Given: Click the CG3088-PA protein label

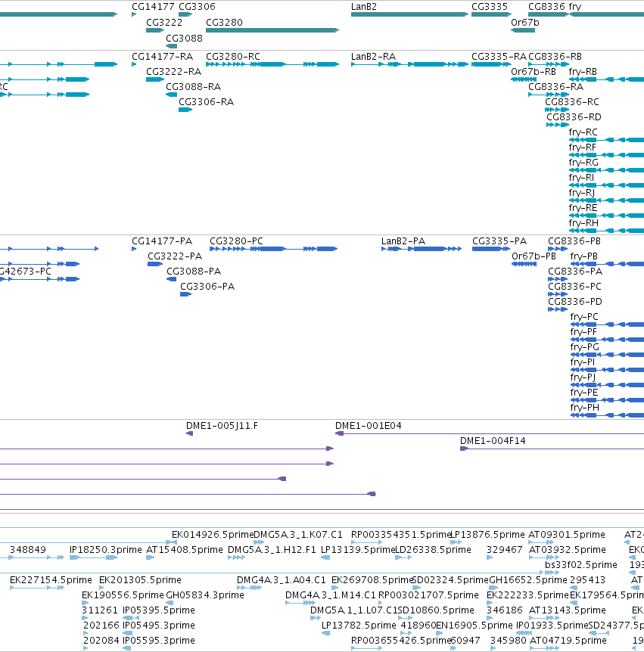Looking at the screenshot, I should 194,272.
